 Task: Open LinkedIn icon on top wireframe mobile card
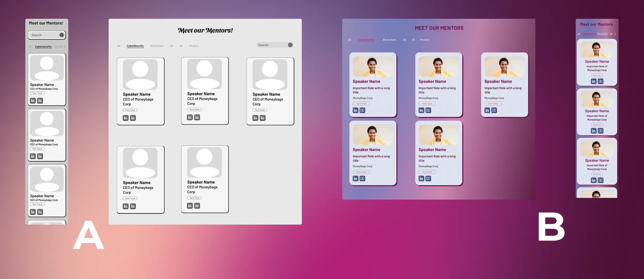coord(33,100)
